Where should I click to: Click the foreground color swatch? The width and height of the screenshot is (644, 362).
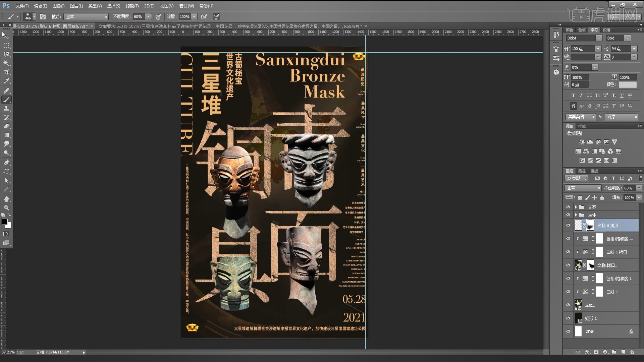[x=5, y=222]
